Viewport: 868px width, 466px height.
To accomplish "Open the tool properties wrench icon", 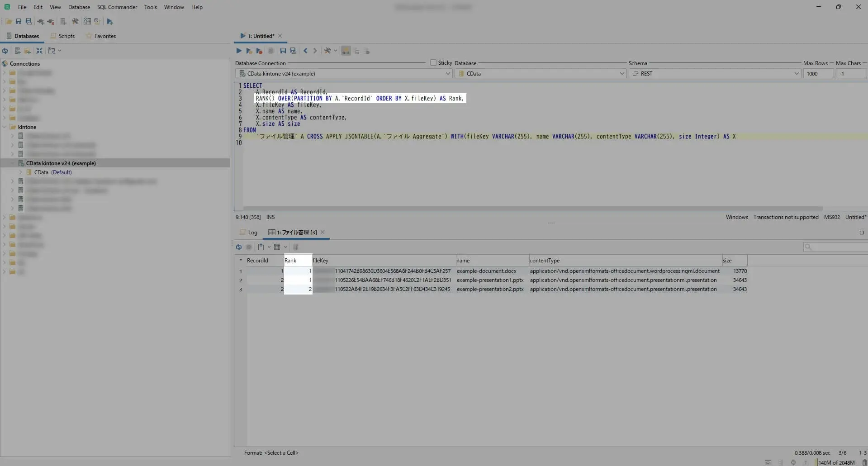I will pos(75,22).
